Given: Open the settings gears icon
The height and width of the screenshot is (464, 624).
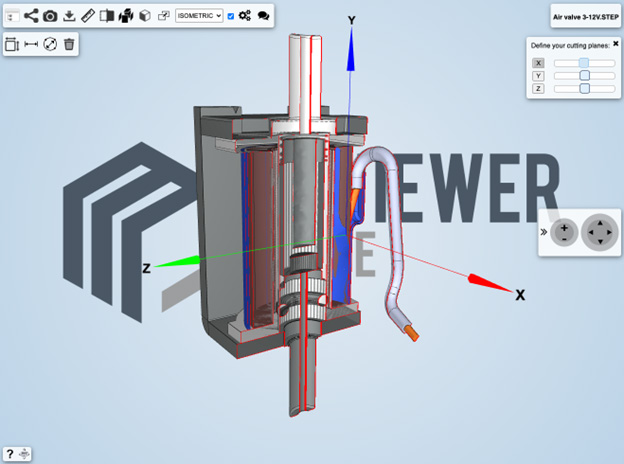Looking at the screenshot, I should 245,16.
